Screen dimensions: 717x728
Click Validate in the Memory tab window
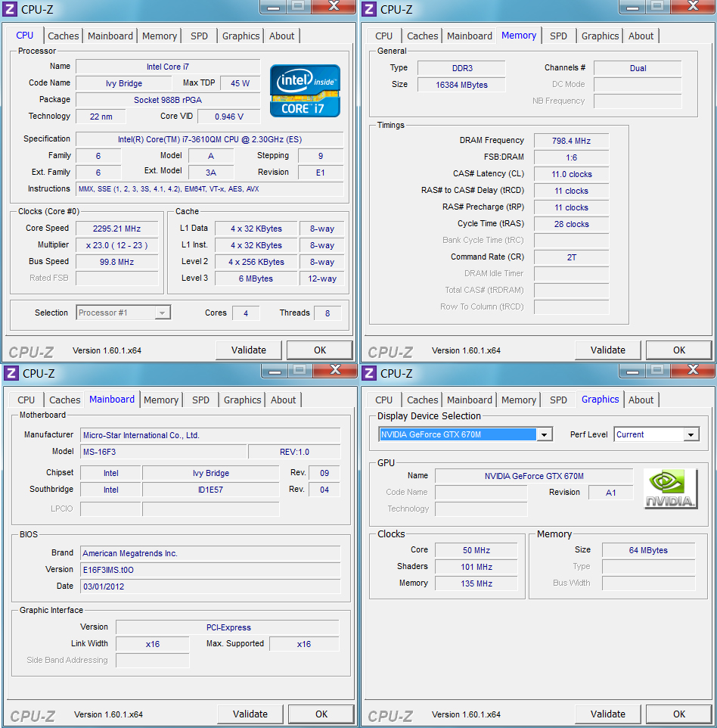(x=608, y=350)
